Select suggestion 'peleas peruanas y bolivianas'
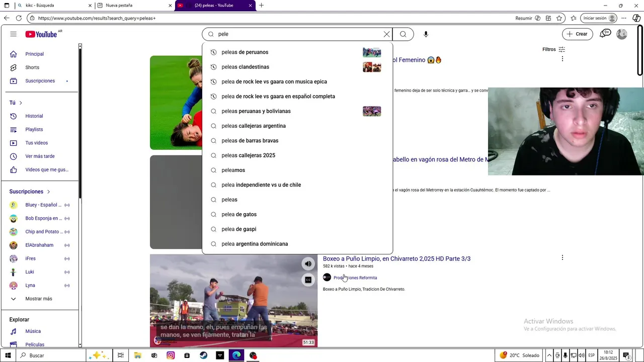This screenshot has height=362, width=644. point(297,111)
